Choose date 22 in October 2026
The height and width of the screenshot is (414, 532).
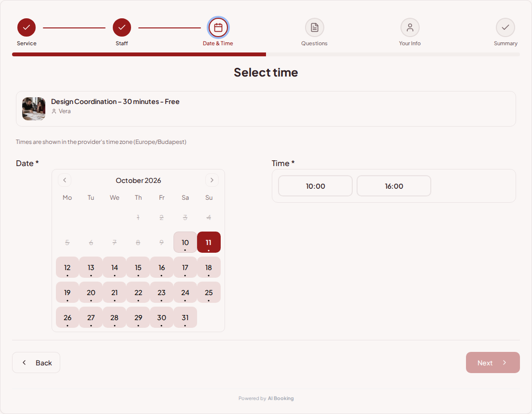(x=138, y=292)
